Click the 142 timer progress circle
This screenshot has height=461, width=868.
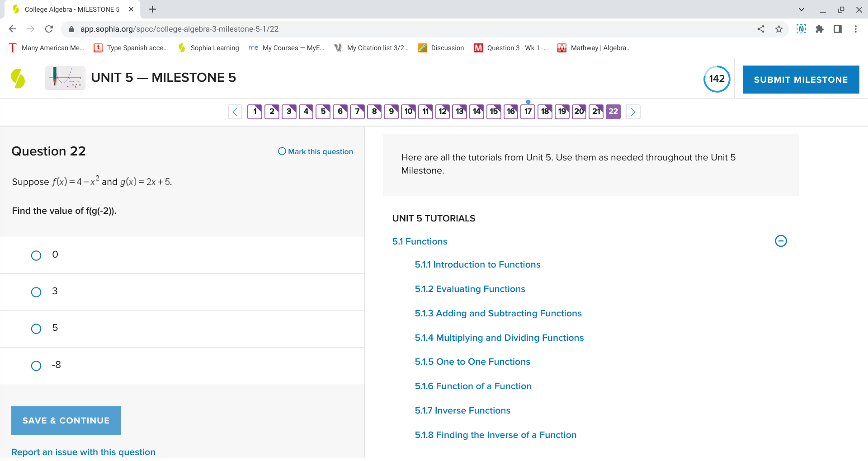coord(717,79)
